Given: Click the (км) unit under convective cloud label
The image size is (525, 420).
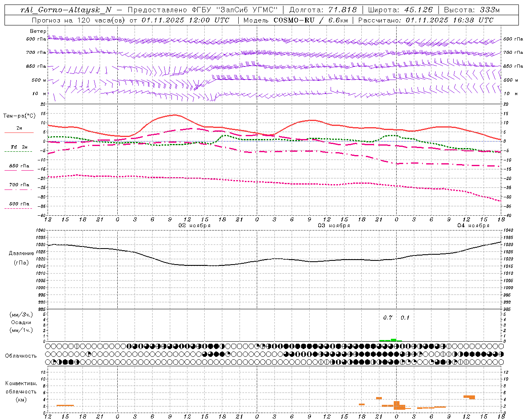Looking at the screenshot, I should point(21,399).
